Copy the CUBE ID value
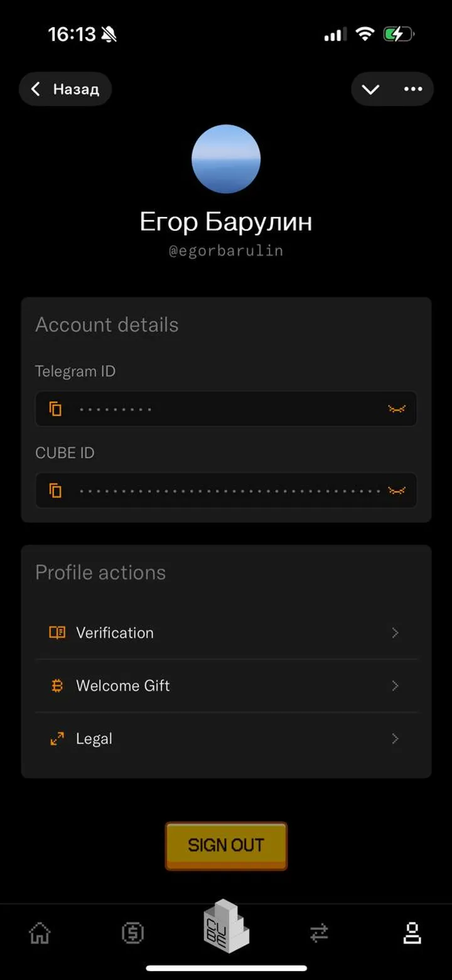Image resolution: width=452 pixels, height=980 pixels. (56, 490)
